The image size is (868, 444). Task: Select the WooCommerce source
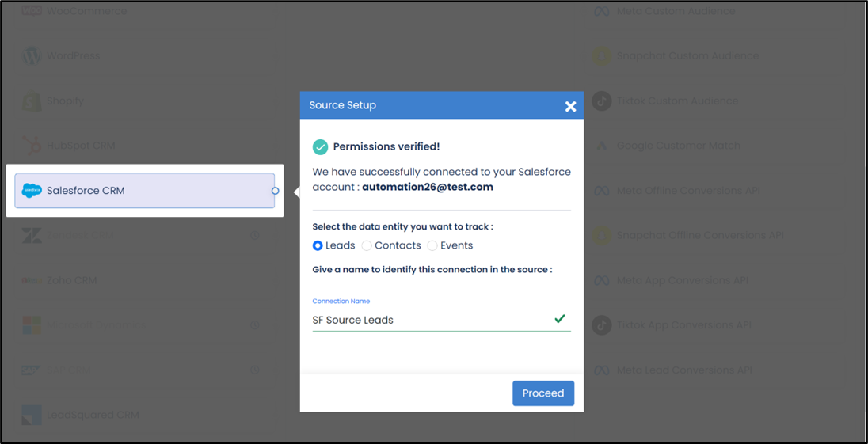click(144, 11)
